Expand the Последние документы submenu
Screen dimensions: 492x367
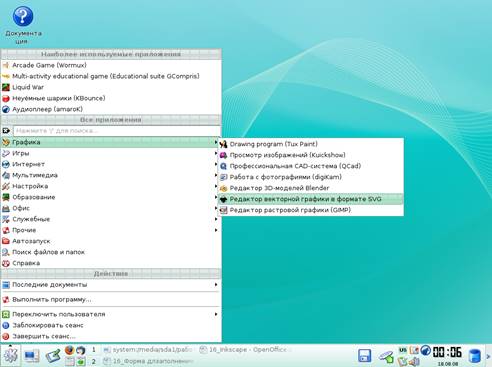[111, 285]
